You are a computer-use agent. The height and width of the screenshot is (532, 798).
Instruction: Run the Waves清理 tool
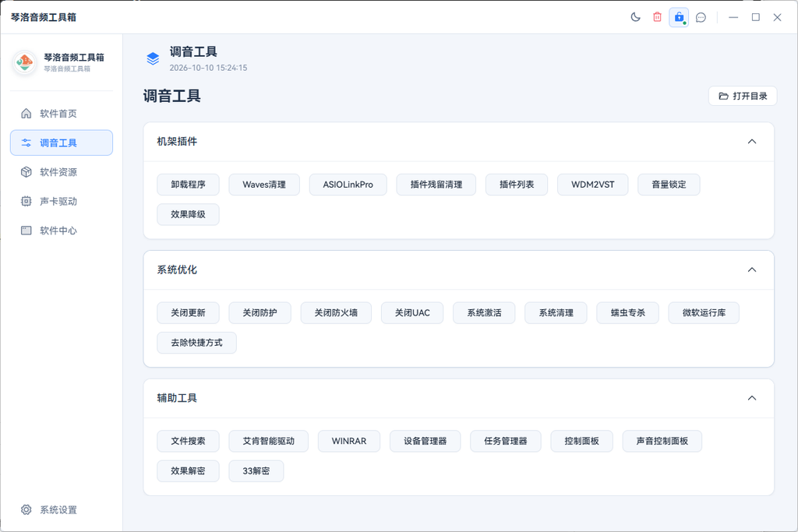pos(264,185)
